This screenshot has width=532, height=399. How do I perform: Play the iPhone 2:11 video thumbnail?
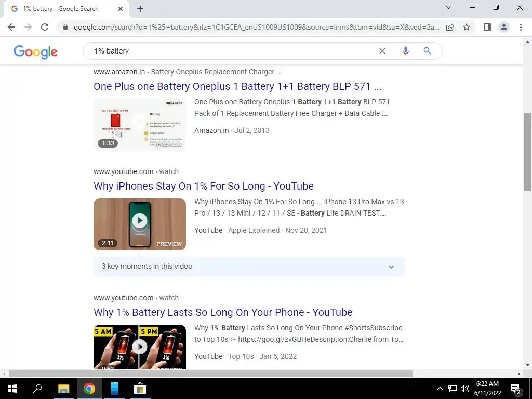click(x=140, y=224)
